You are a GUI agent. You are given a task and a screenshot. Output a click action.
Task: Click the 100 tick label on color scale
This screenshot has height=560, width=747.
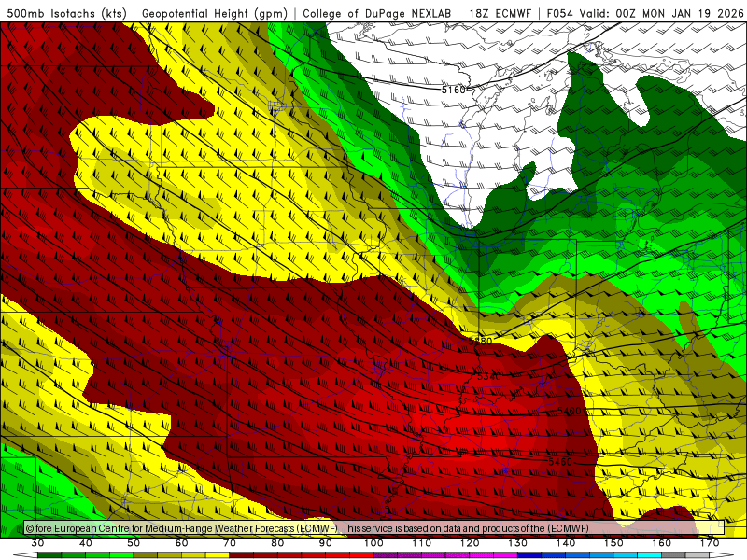(x=373, y=543)
